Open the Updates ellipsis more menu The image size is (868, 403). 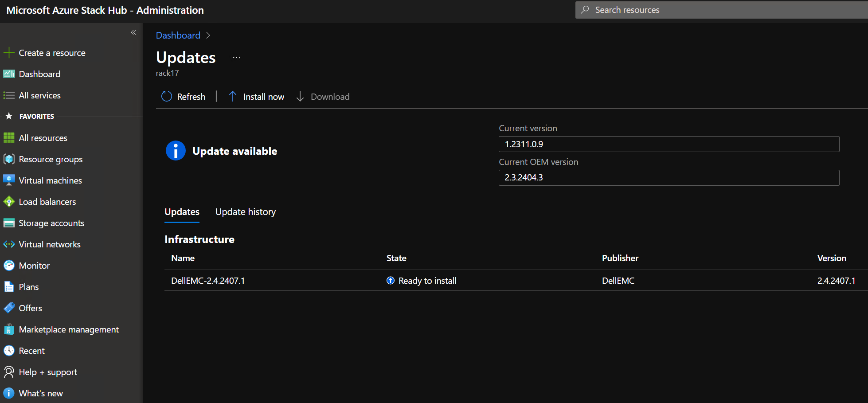pos(237,58)
